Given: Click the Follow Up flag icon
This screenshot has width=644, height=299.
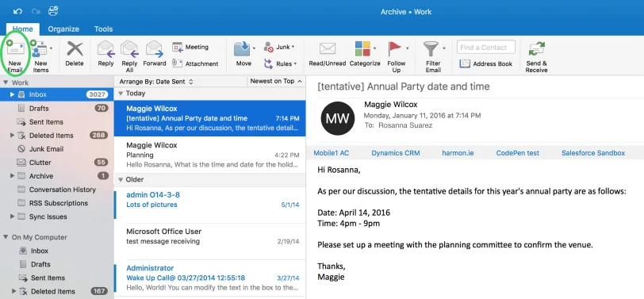Looking at the screenshot, I should tap(395, 48).
